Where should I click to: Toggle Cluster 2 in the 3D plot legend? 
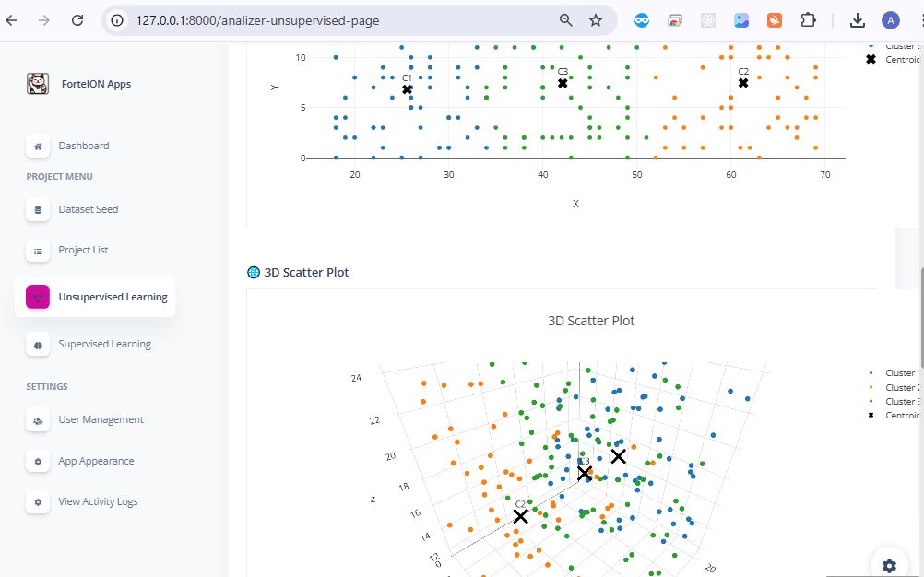click(899, 387)
